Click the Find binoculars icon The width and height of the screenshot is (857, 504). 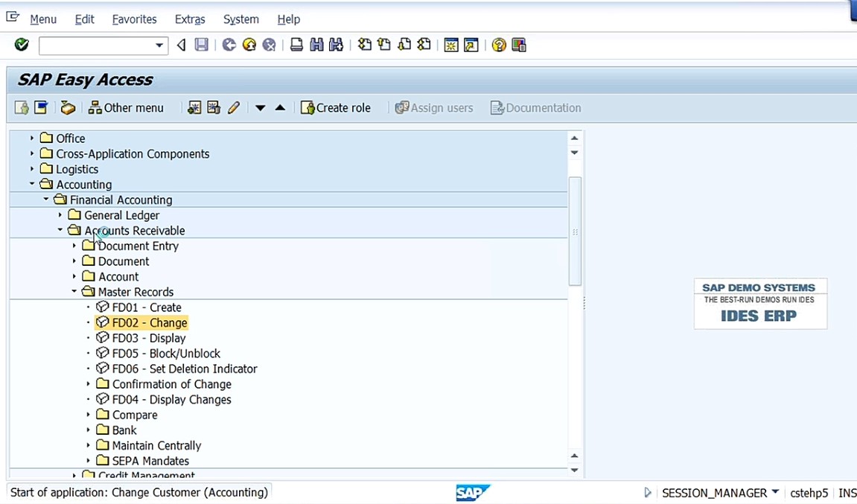point(316,45)
